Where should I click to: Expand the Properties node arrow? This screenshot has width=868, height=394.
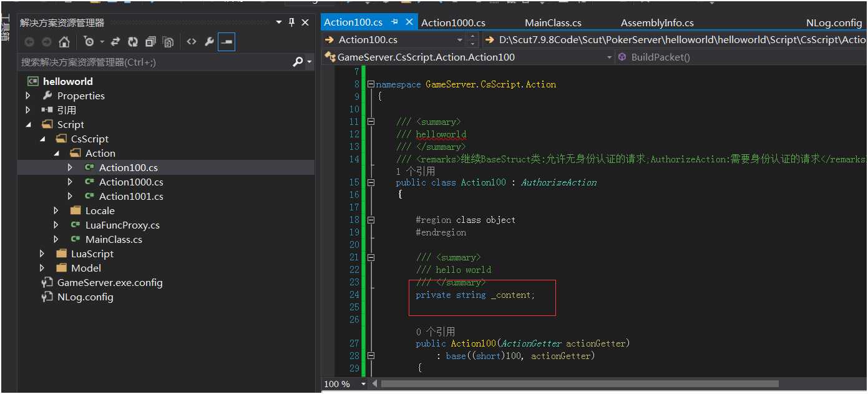coord(27,96)
